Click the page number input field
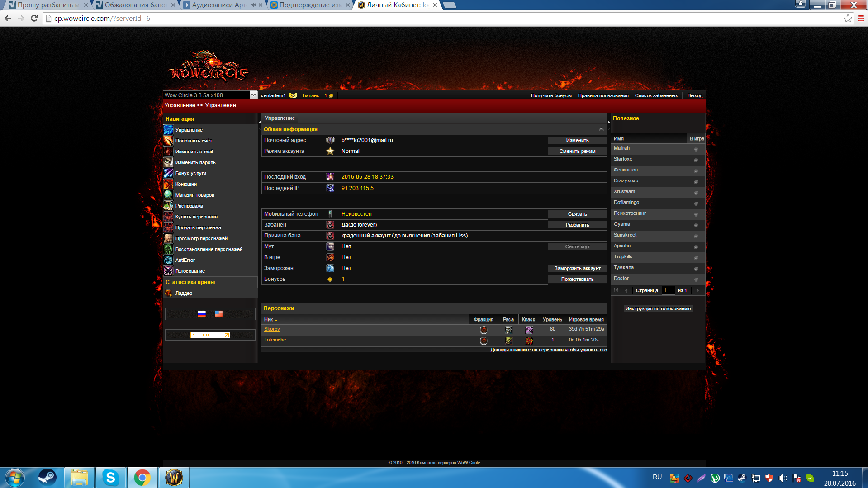 (x=668, y=290)
